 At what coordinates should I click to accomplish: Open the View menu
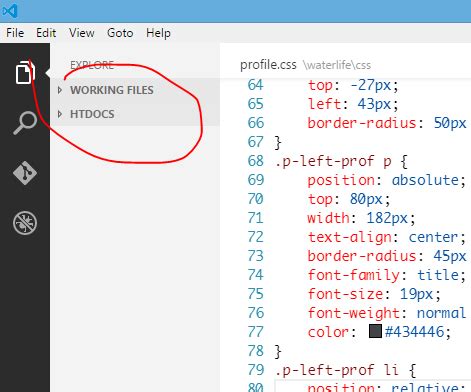82,33
